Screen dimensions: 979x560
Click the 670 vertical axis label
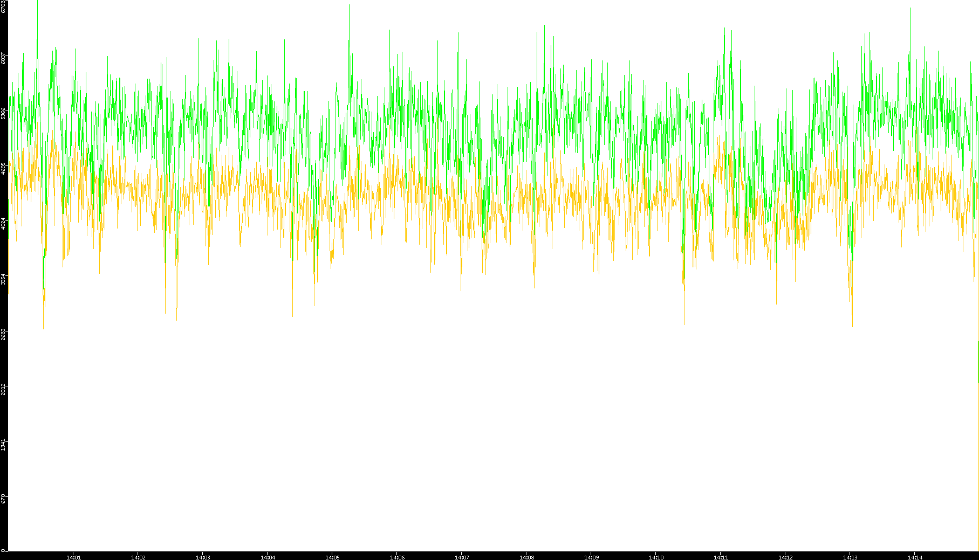(x=4, y=499)
